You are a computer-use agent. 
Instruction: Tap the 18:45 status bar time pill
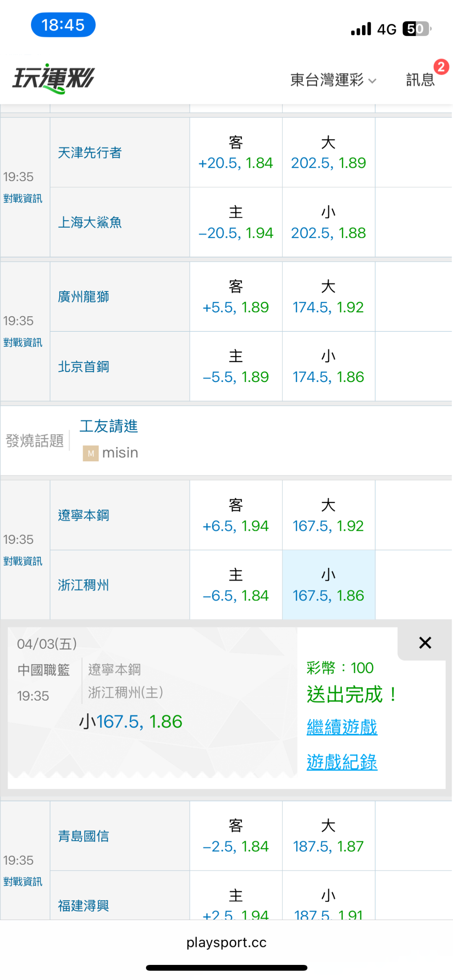tap(63, 25)
